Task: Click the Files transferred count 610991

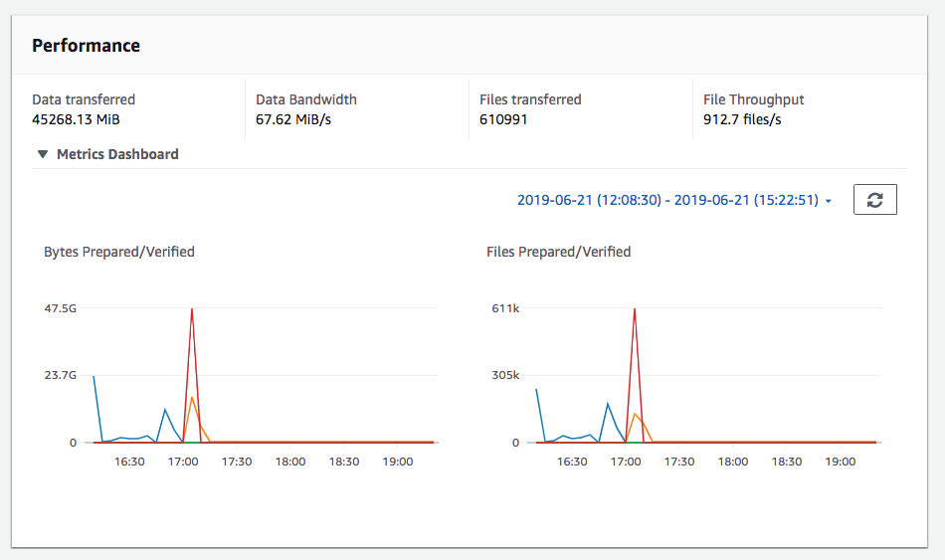Action: pos(503,119)
